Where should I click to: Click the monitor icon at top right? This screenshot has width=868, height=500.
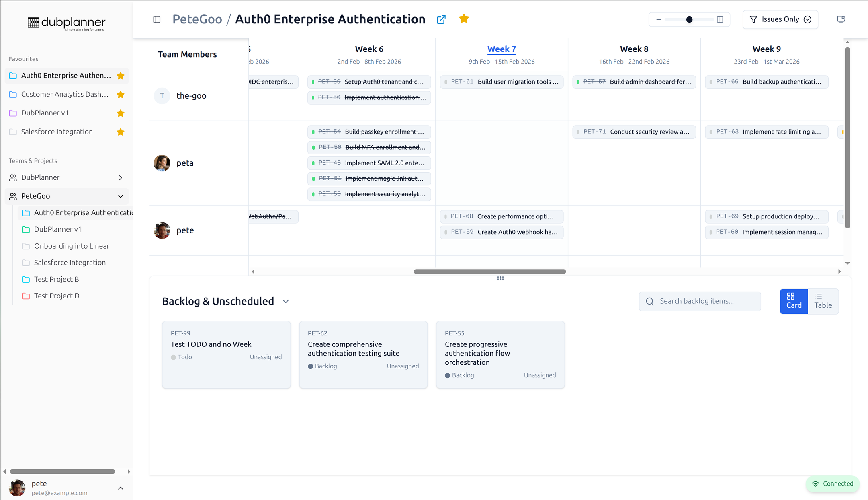coord(841,19)
